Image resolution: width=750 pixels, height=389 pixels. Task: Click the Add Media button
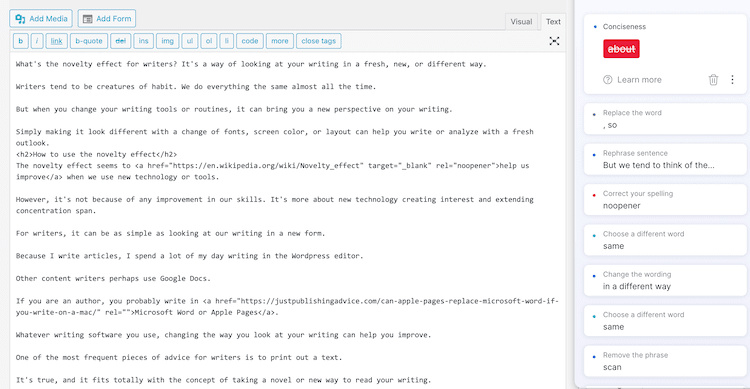pyautogui.click(x=41, y=19)
